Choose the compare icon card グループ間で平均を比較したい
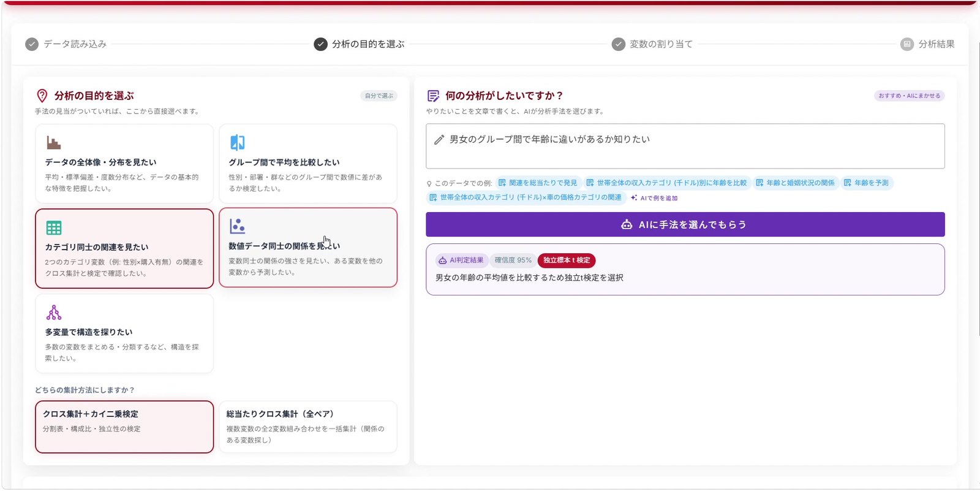Viewport: 980px width, 491px height. [308, 164]
